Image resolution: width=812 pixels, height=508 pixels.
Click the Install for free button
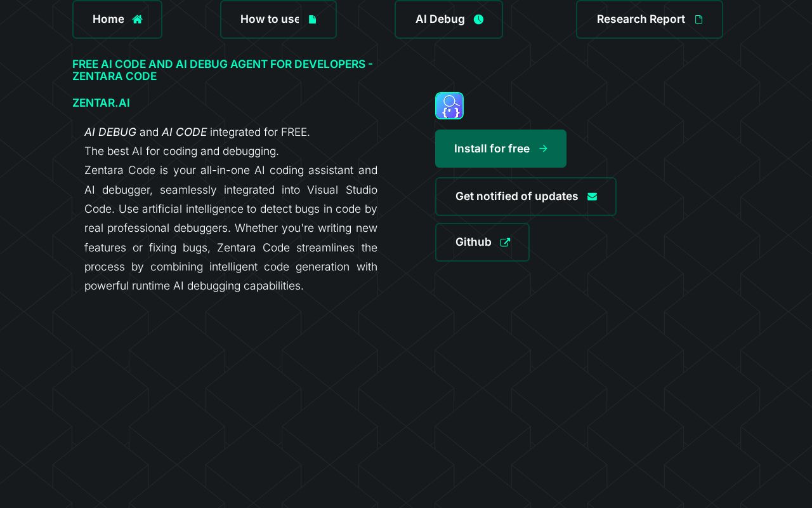501,149
